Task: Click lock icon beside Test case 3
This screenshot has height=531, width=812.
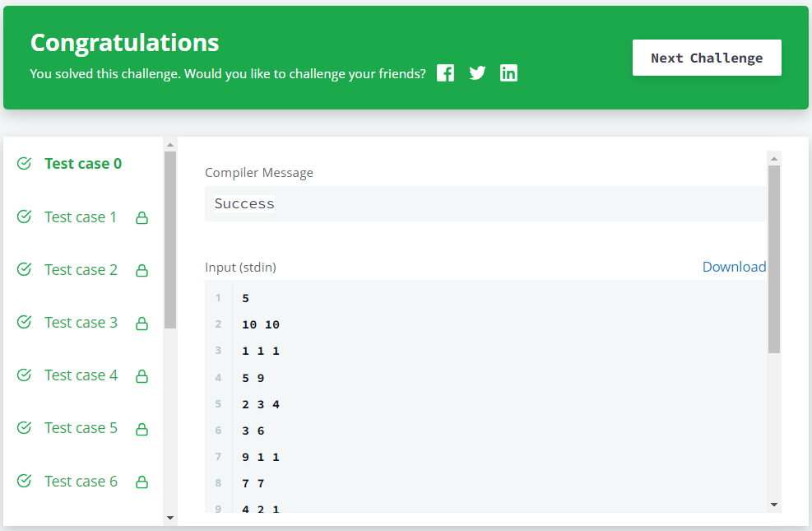Action: click(142, 324)
